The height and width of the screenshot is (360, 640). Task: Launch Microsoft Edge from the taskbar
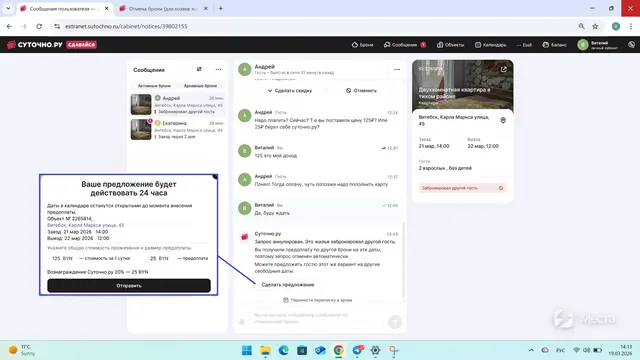pos(284,350)
